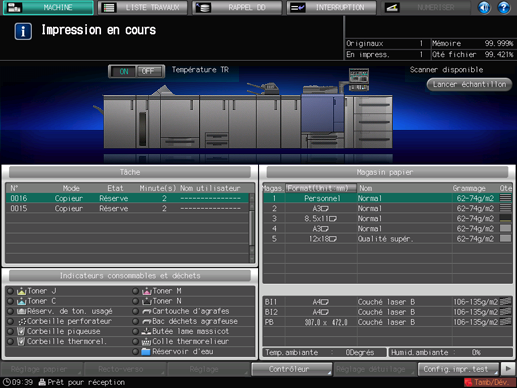Click Corbeille piqueuse icon
This screenshot has height=388, width=517.
click(21, 331)
